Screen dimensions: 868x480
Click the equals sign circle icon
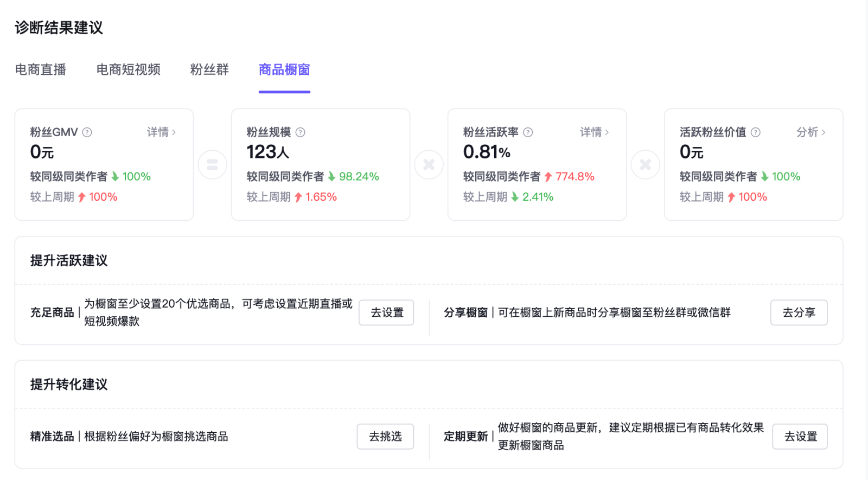(212, 164)
